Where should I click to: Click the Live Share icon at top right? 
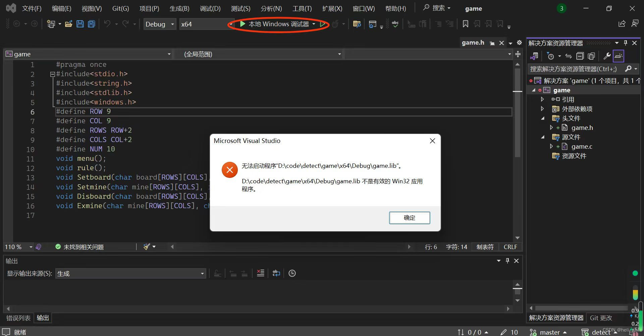tap(622, 23)
